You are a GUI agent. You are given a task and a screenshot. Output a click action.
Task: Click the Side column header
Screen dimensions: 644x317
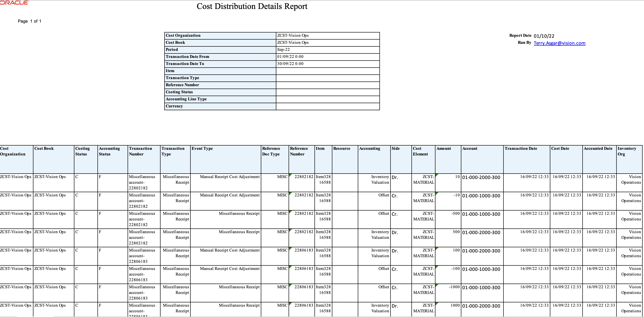click(401, 159)
